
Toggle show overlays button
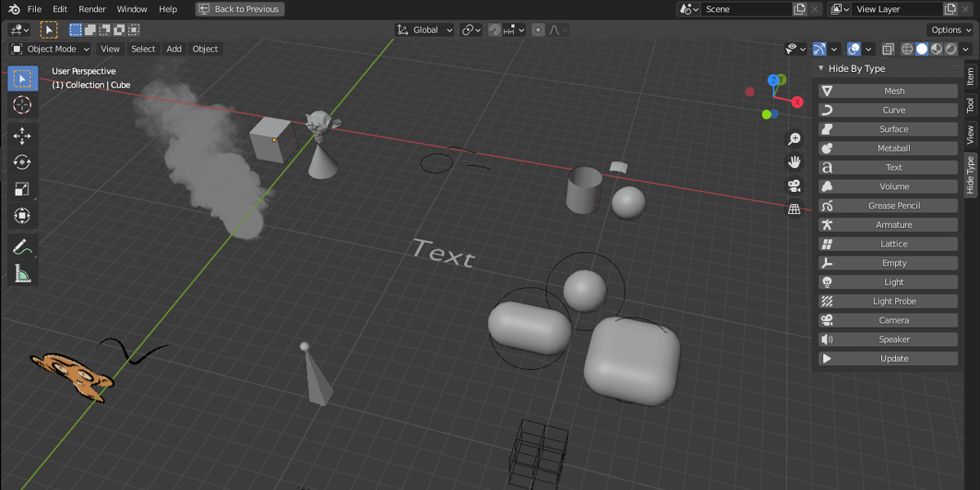point(854,49)
